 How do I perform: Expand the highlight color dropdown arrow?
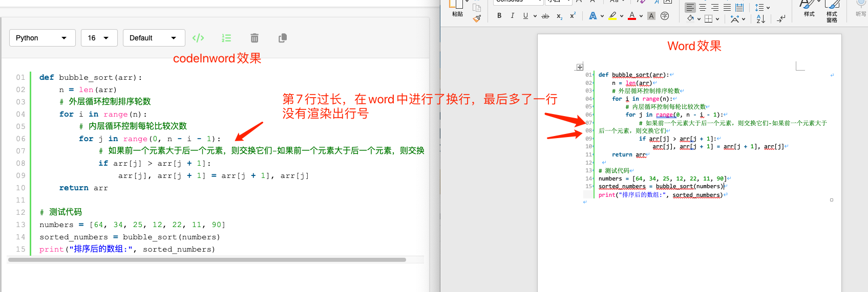(622, 16)
